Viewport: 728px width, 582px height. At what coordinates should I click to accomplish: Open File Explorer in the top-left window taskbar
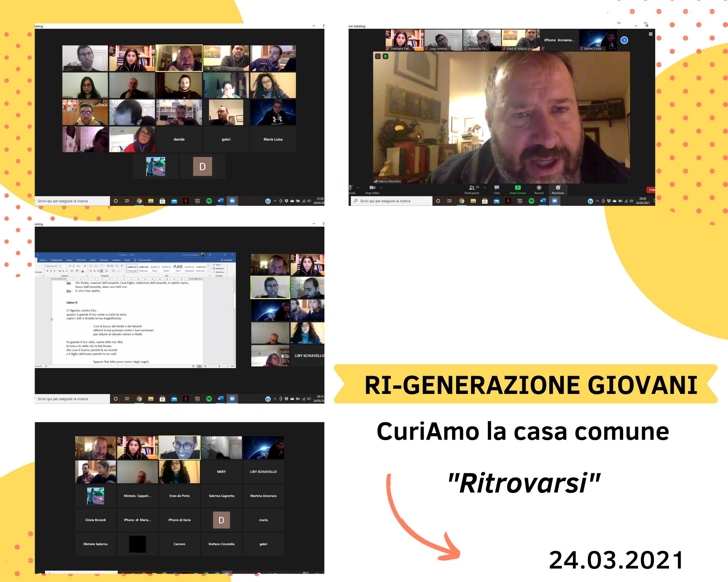point(151,201)
